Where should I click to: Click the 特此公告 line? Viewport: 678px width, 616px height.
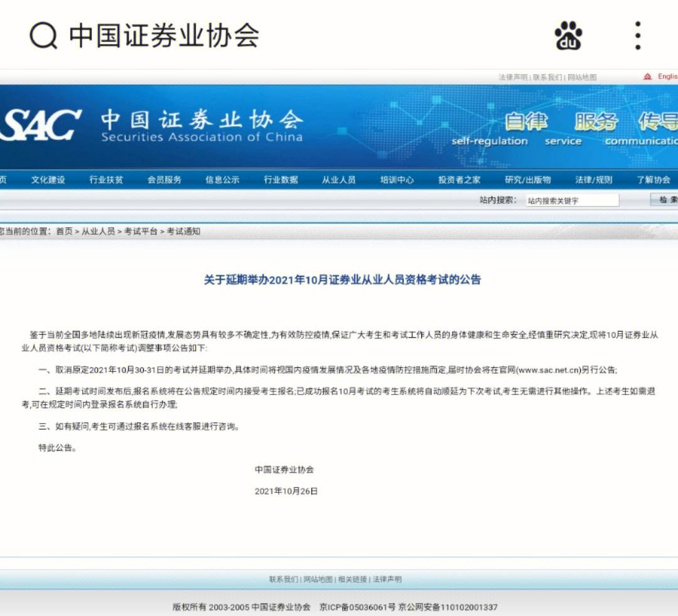tap(58, 448)
